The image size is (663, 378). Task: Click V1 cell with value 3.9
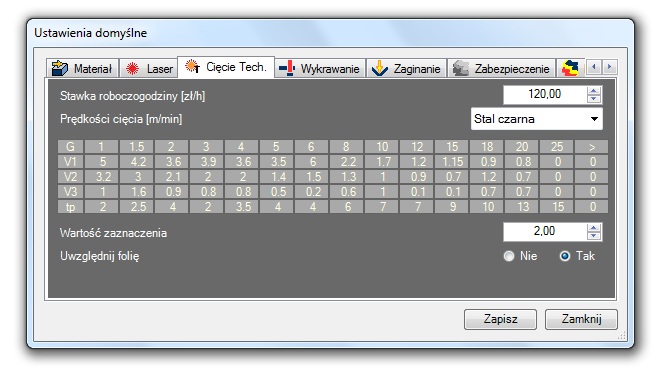coord(207,162)
